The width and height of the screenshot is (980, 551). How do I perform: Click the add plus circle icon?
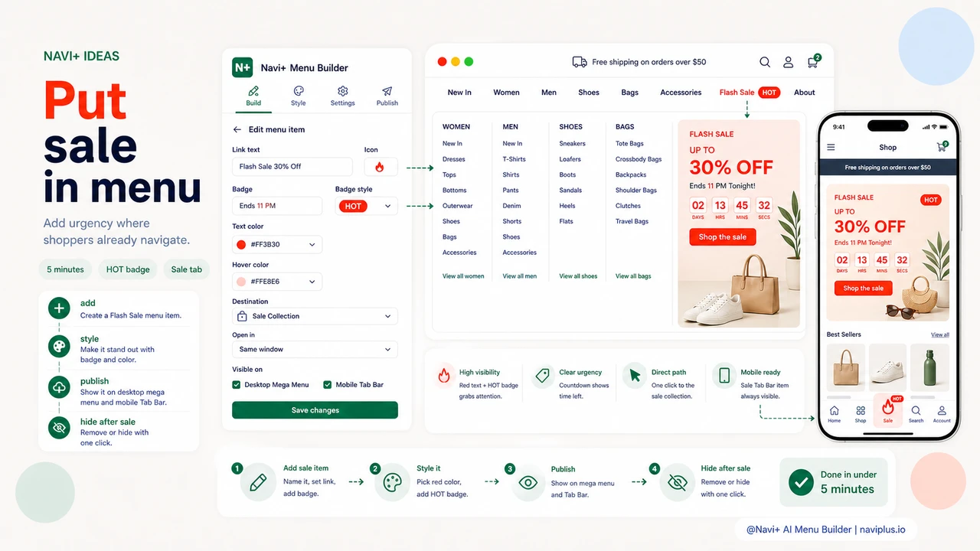(x=59, y=308)
